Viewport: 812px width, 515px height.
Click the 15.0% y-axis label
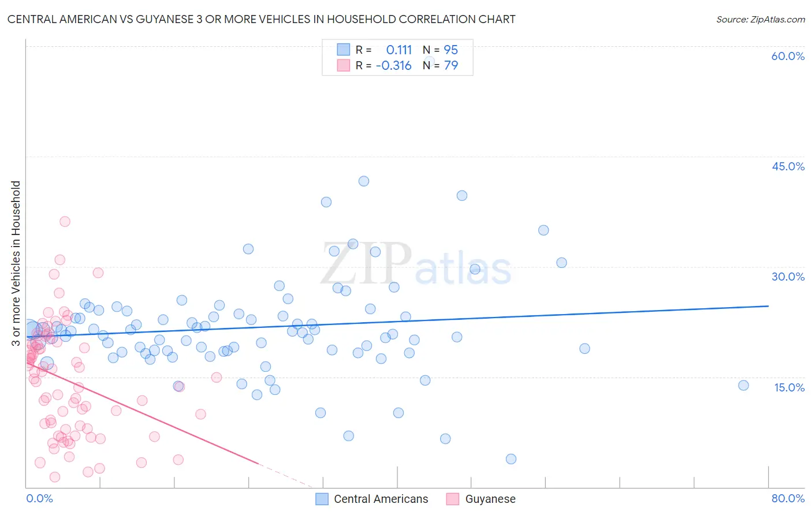(x=789, y=387)
